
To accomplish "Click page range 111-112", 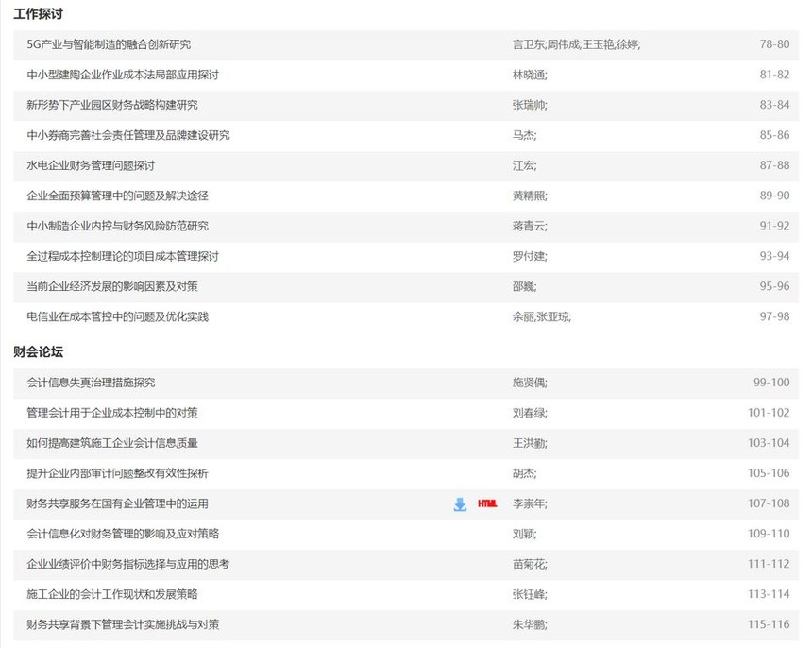I will point(769,564).
